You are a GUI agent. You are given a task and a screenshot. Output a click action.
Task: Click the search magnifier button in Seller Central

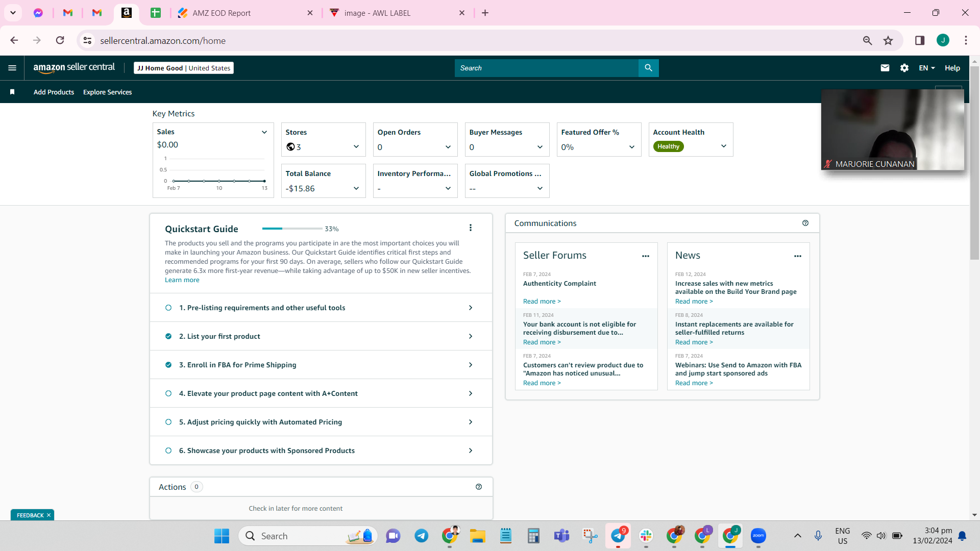pyautogui.click(x=648, y=68)
